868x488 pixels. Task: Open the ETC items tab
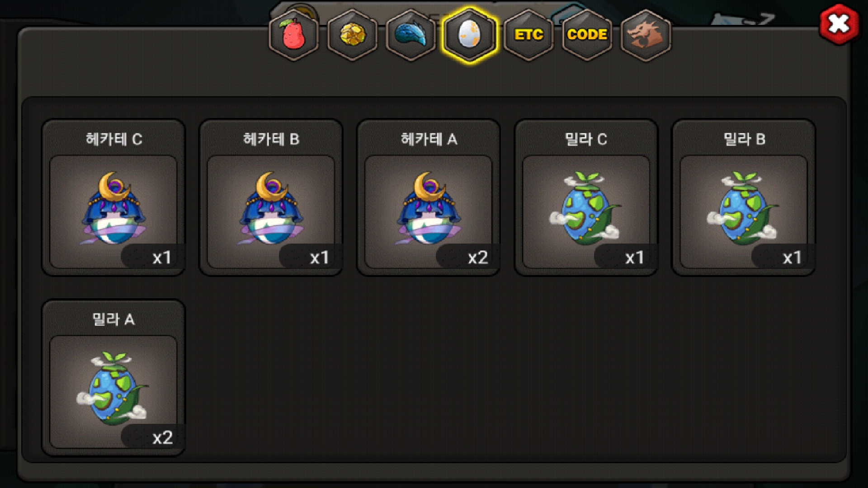(528, 35)
